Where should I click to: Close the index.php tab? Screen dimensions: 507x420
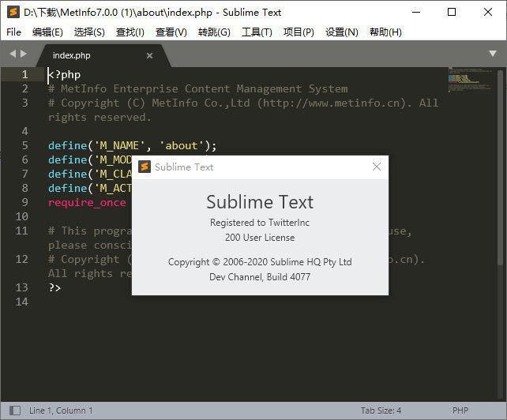pyautogui.click(x=150, y=55)
